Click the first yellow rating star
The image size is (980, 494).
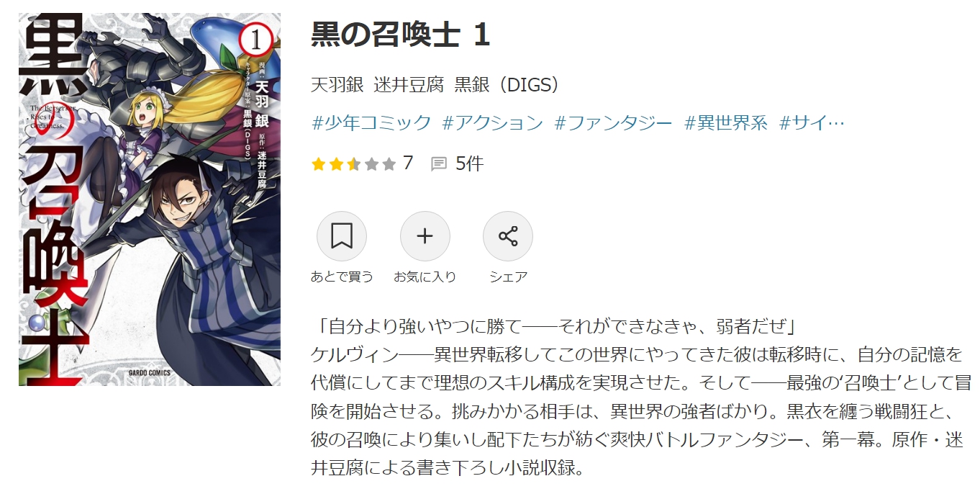pos(319,164)
